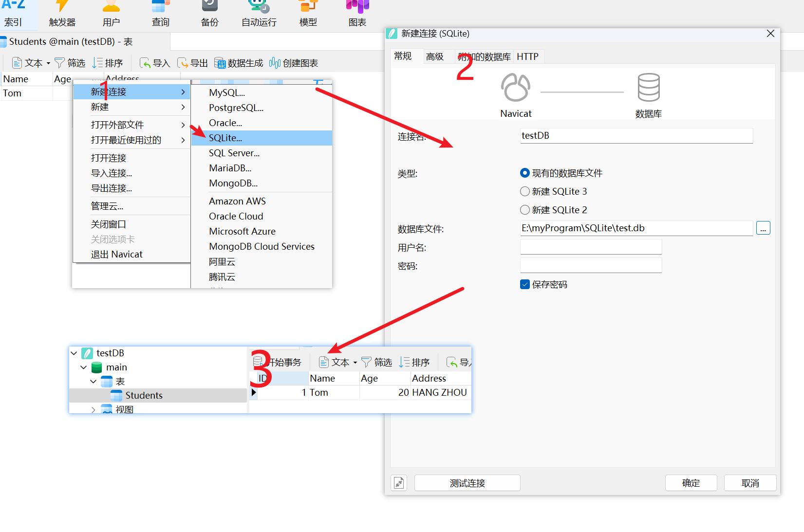Choose SQLite... from connection submenu
The width and height of the screenshot is (804, 532).
tap(262, 138)
